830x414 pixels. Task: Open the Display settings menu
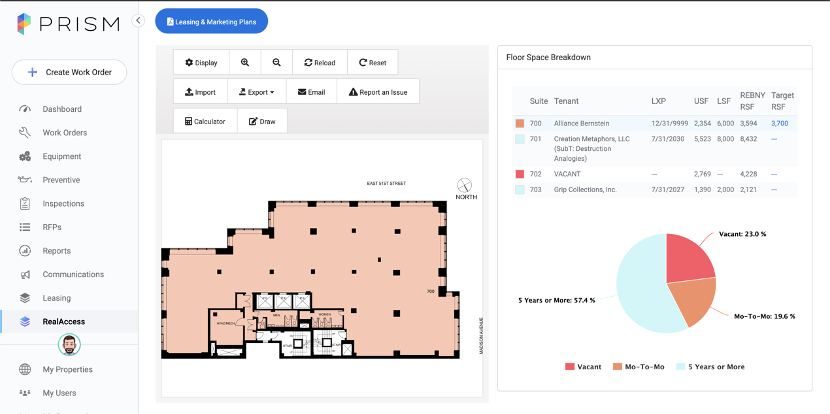[x=201, y=62]
